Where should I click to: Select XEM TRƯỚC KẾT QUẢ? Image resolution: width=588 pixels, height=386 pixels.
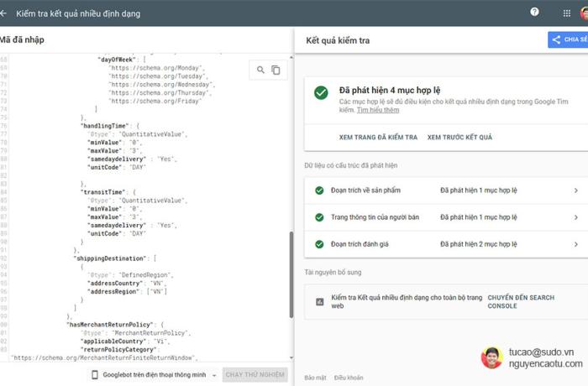coord(459,137)
